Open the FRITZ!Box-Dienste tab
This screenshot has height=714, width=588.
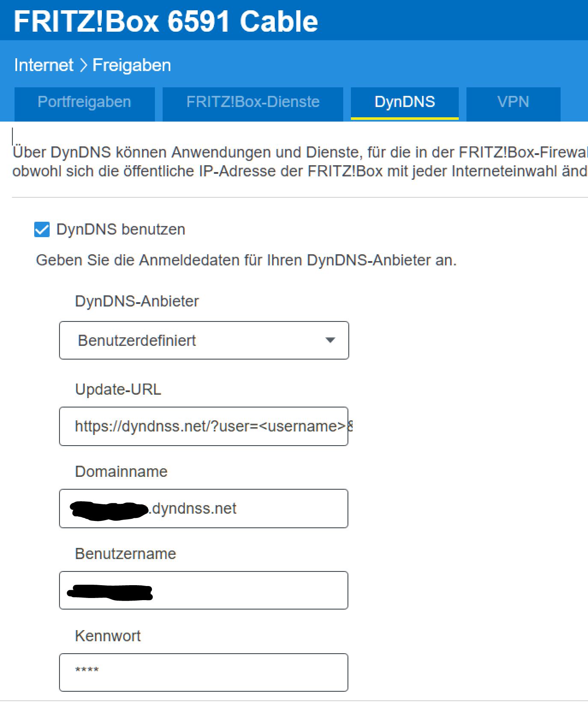pyautogui.click(x=253, y=104)
